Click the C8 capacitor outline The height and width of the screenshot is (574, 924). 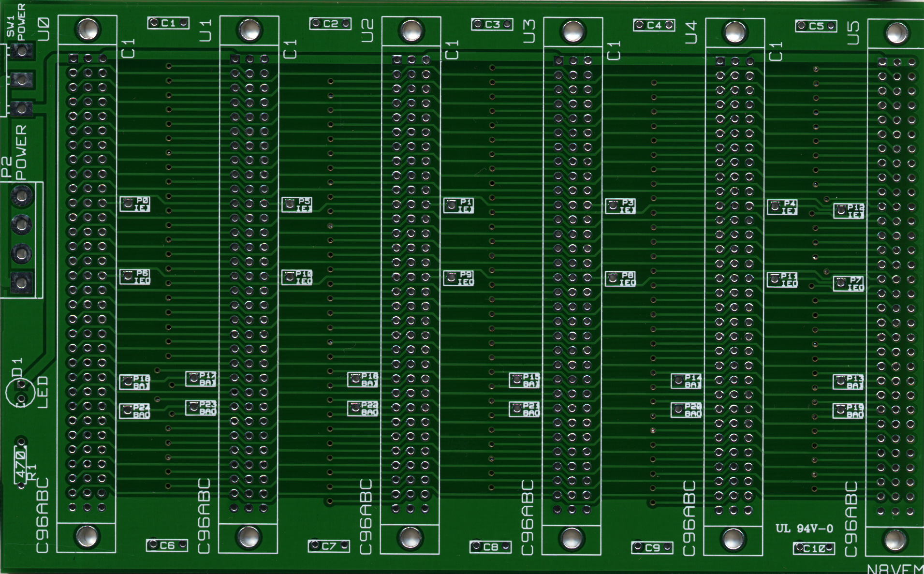tap(490, 547)
